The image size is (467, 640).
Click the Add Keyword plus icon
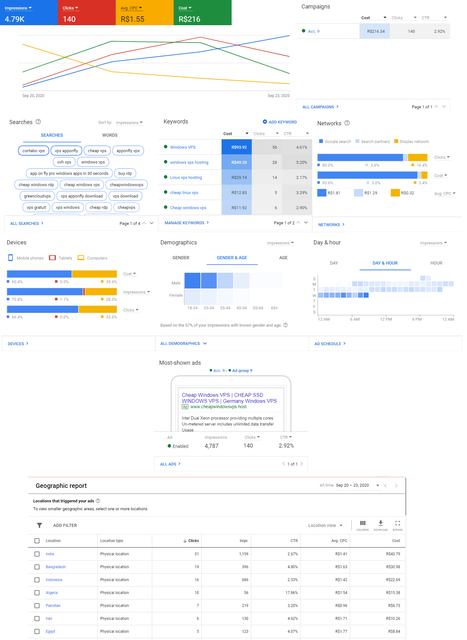265,122
